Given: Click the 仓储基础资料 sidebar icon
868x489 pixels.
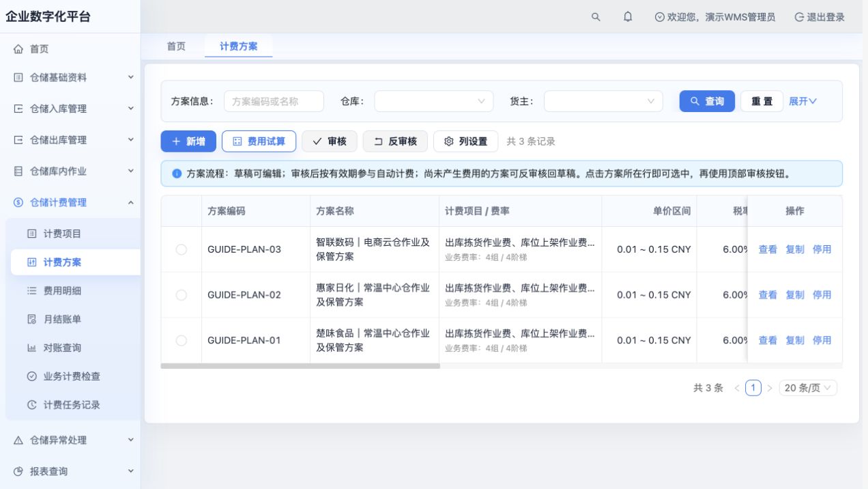Looking at the screenshot, I should point(18,78).
